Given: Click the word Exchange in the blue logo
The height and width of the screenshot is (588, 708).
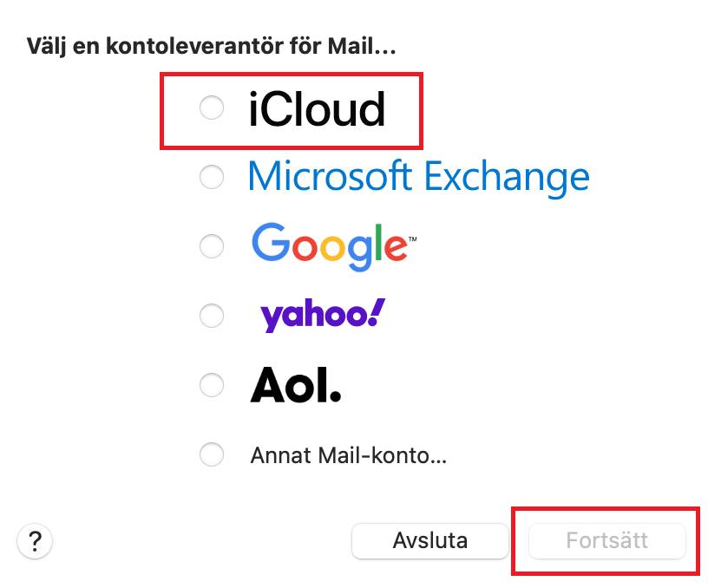Looking at the screenshot, I should click(x=507, y=177).
